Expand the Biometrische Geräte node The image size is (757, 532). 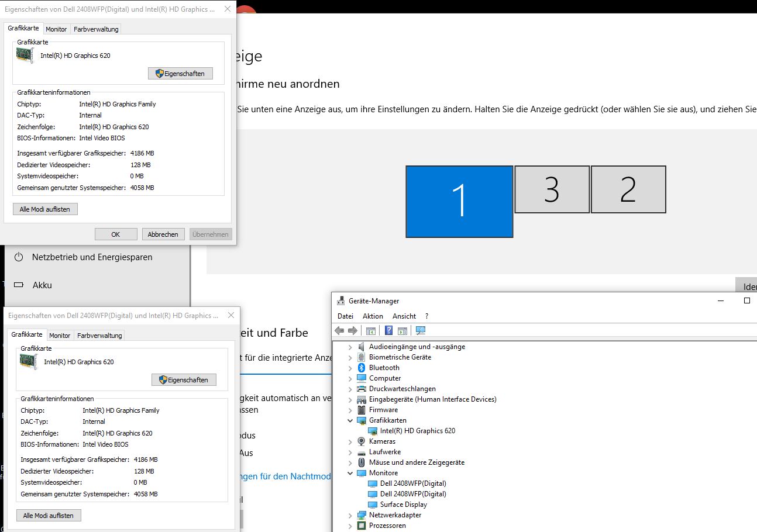click(350, 357)
